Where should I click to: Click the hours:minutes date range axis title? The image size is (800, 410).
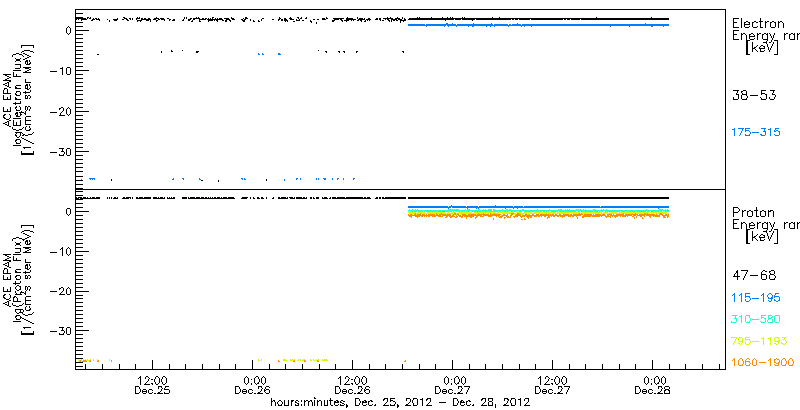tap(400, 402)
